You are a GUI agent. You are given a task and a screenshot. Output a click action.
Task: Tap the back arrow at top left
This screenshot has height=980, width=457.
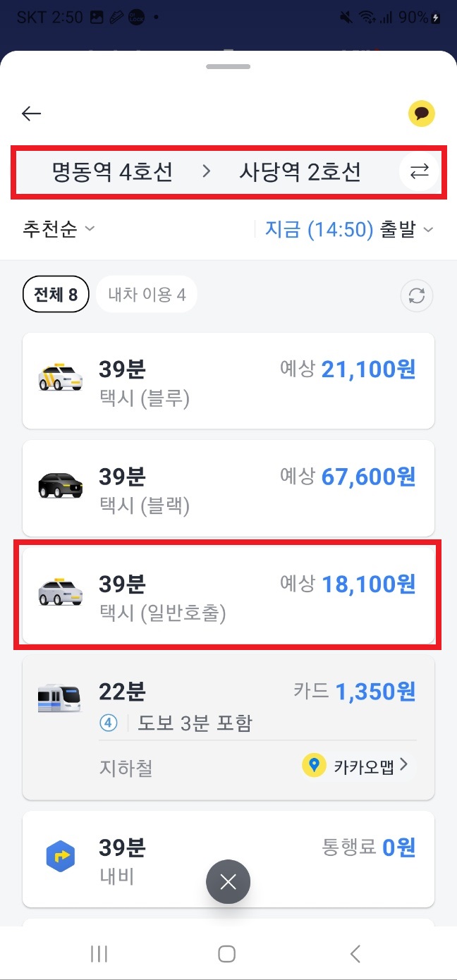[x=31, y=113]
